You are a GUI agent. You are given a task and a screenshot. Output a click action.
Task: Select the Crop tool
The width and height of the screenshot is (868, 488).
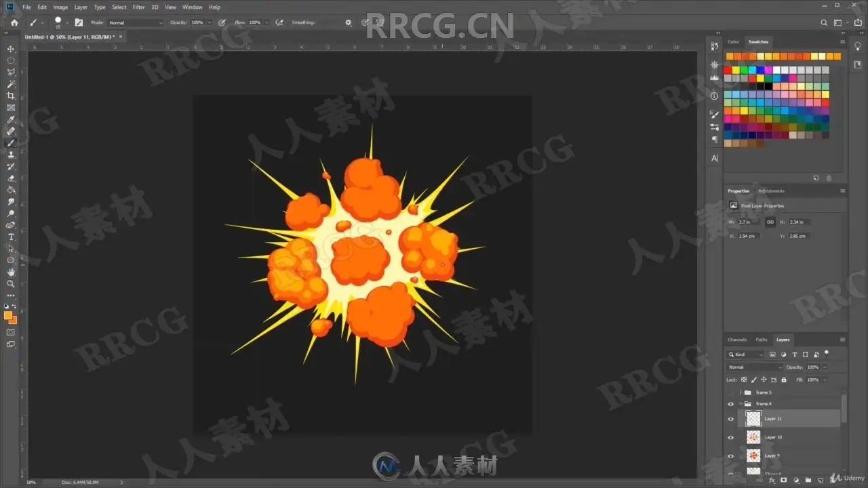[x=11, y=96]
